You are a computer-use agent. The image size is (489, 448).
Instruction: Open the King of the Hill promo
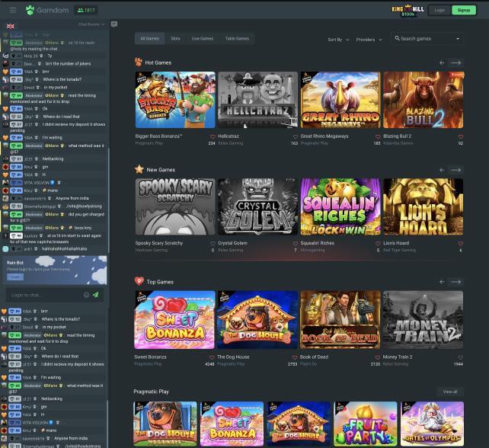point(408,11)
